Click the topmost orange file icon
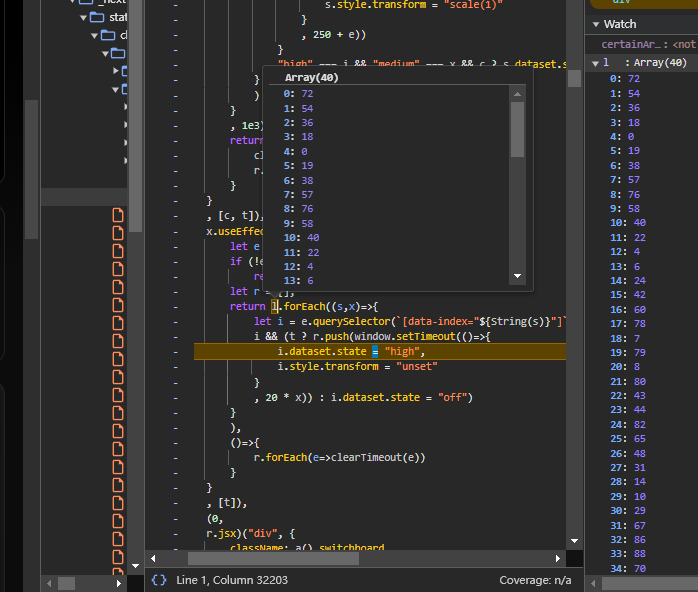Image resolution: width=698 pixels, height=592 pixels. pos(117,215)
